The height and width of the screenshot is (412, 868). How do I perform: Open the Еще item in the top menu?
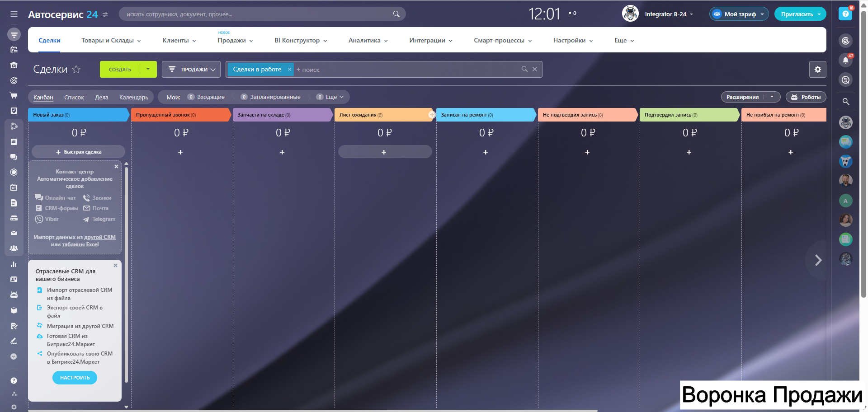(x=624, y=40)
